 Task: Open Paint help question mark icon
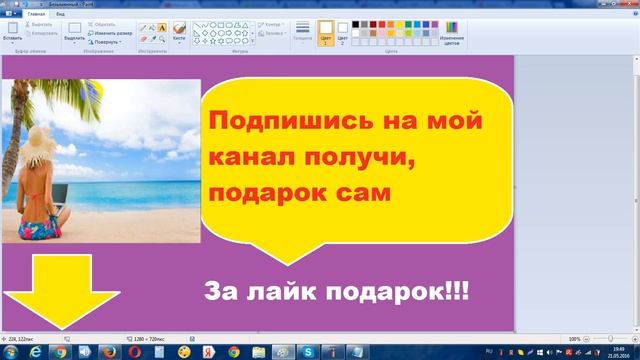[x=636, y=14]
